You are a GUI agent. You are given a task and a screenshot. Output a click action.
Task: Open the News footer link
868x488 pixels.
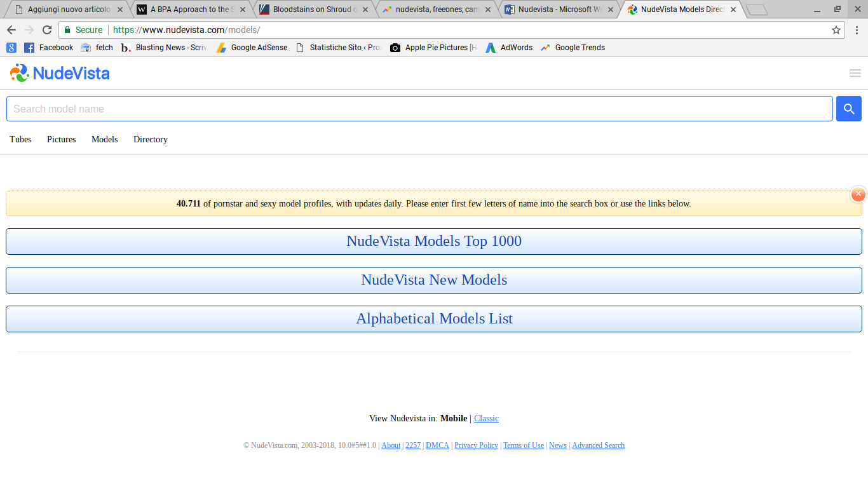(558, 445)
